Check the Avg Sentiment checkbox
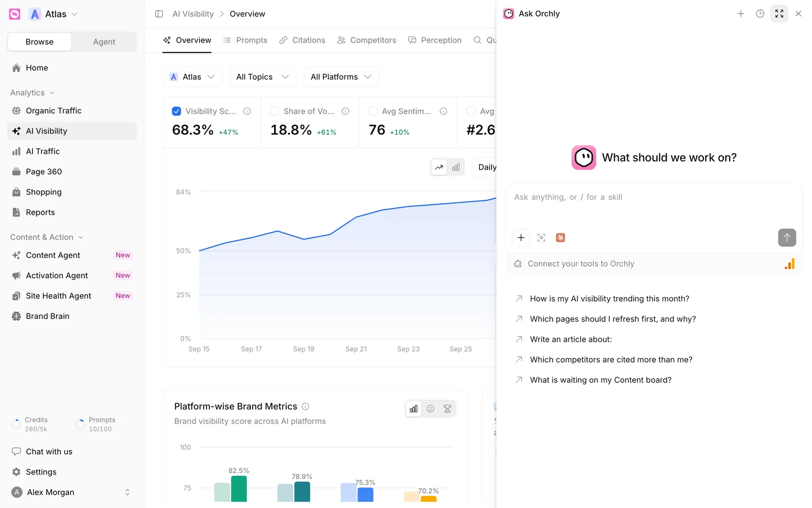812x508 pixels. point(373,111)
